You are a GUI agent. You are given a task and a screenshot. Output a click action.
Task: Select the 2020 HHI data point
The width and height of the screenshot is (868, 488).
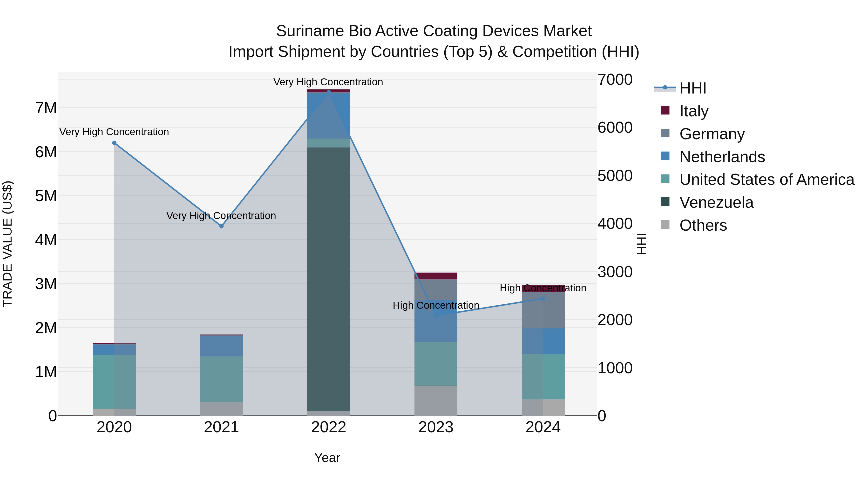pos(114,143)
